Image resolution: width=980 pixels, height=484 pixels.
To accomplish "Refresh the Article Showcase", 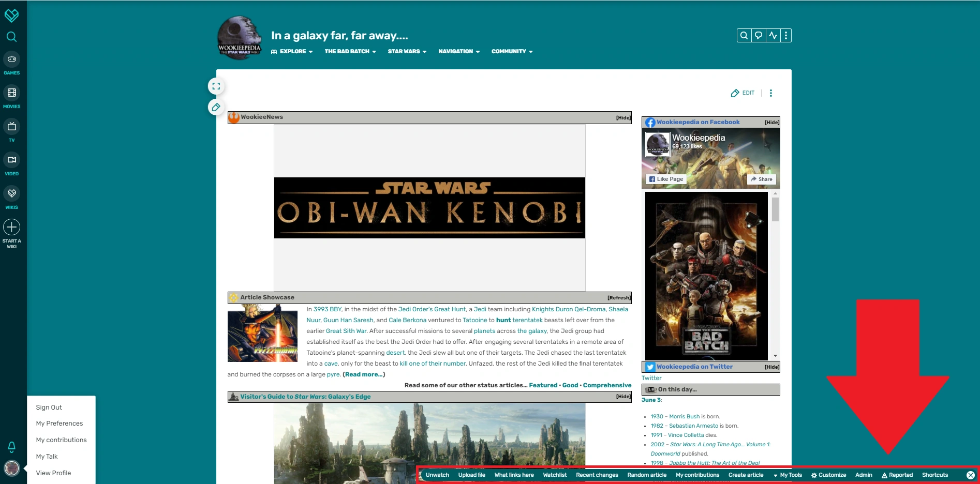I will [x=619, y=298].
